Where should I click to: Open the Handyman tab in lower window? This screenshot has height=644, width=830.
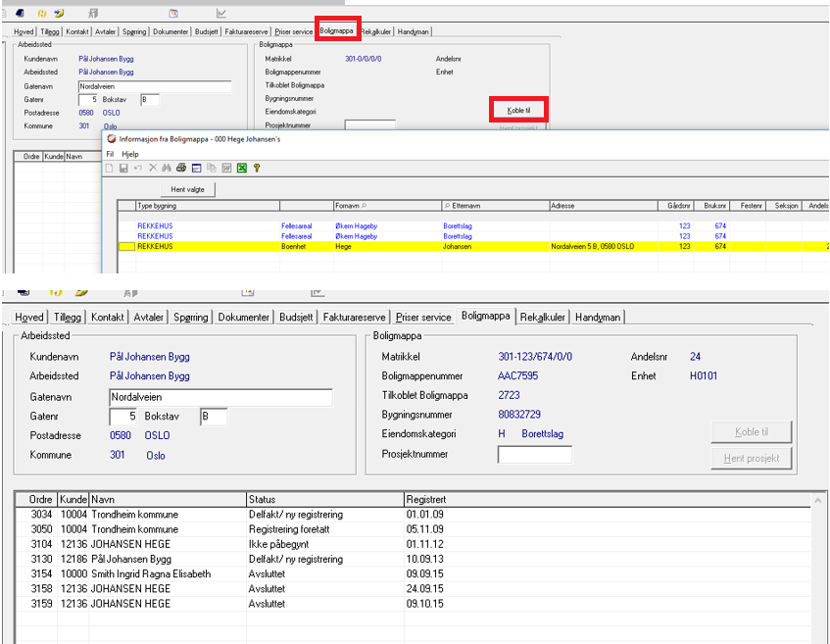tap(599, 317)
